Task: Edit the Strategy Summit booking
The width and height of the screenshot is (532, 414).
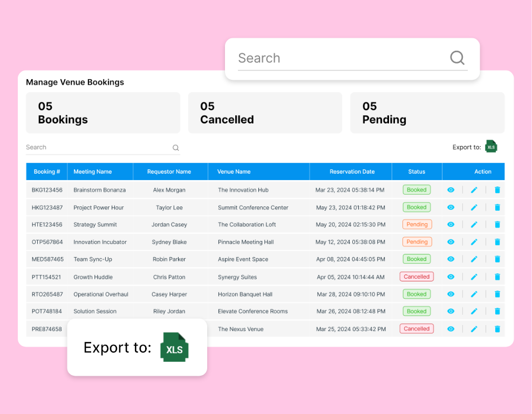Action: (474, 225)
